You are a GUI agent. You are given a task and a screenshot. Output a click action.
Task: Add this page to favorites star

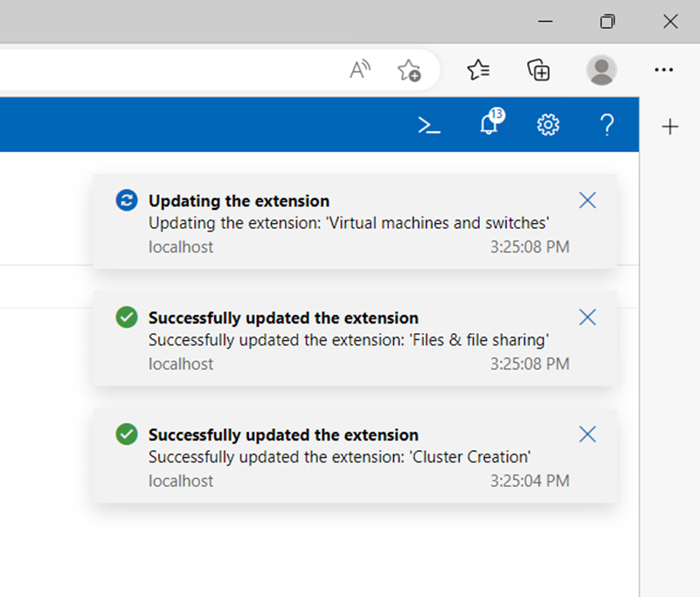[409, 71]
